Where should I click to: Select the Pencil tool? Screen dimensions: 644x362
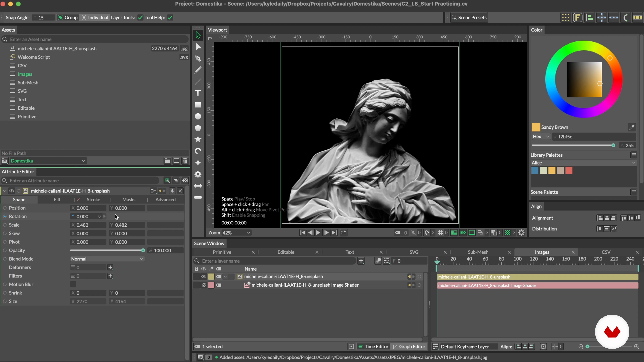tap(198, 70)
